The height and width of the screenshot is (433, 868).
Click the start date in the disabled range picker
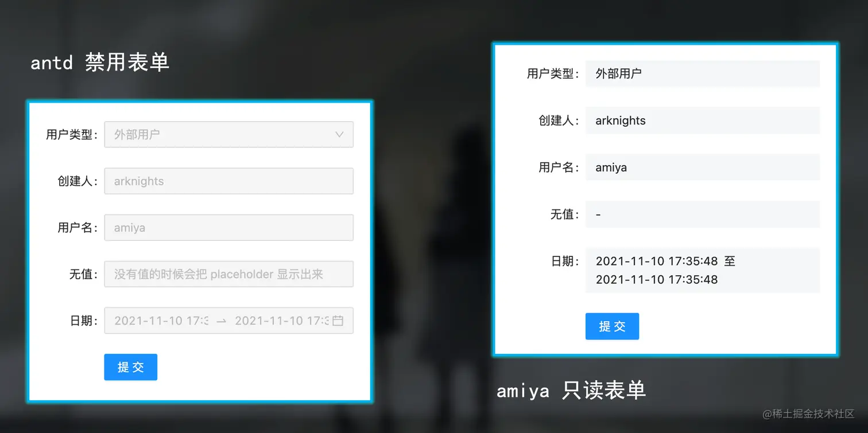(x=161, y=321)
